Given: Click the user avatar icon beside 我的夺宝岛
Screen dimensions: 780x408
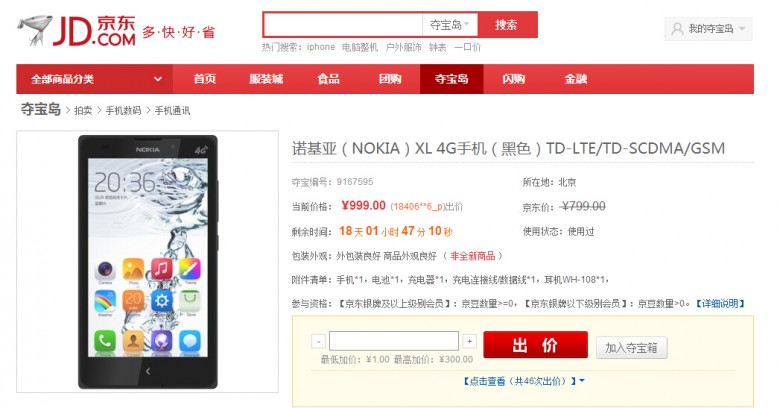Looking at the screenshot, I should [x=677, y=29].
